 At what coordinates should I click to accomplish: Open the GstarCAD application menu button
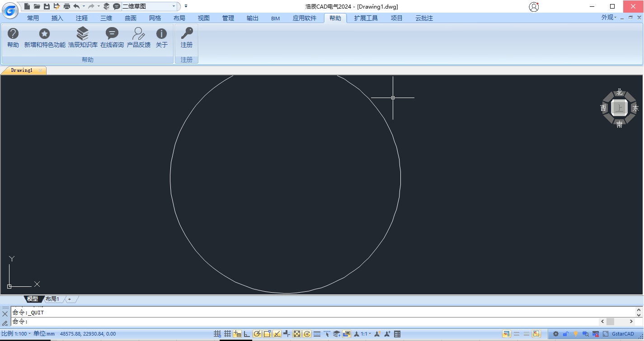pos(10,9)
